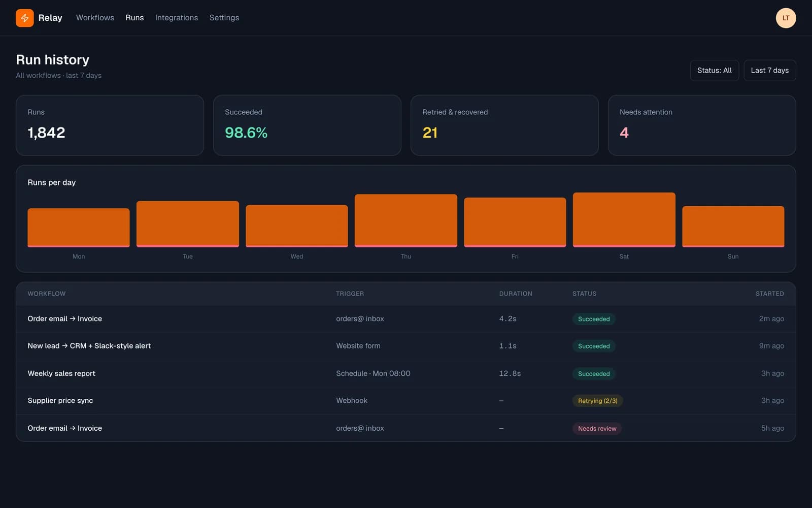Select the Fri bar in the chart
The height and width of the screenshot is (508, 812).
coord(515,223)
